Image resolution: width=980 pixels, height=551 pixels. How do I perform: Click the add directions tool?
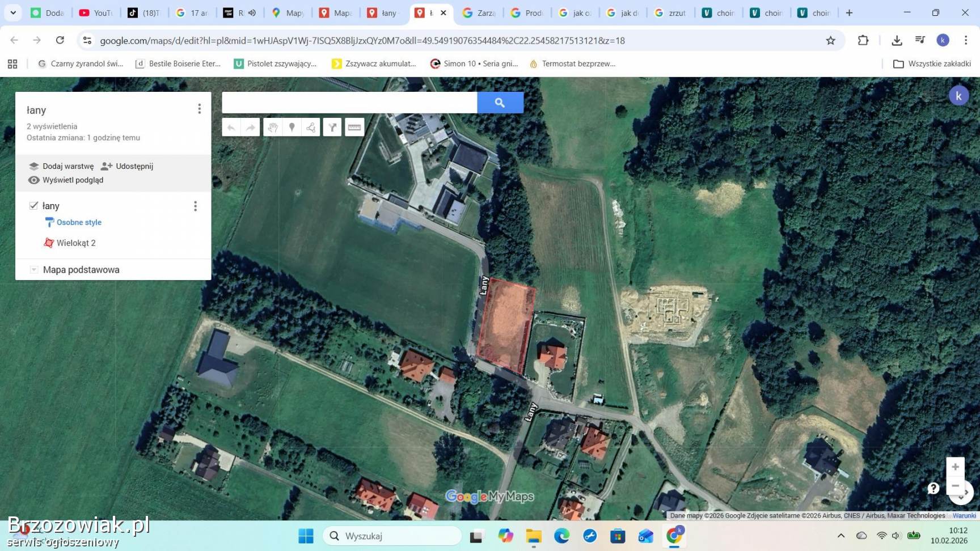click(332, 128)
